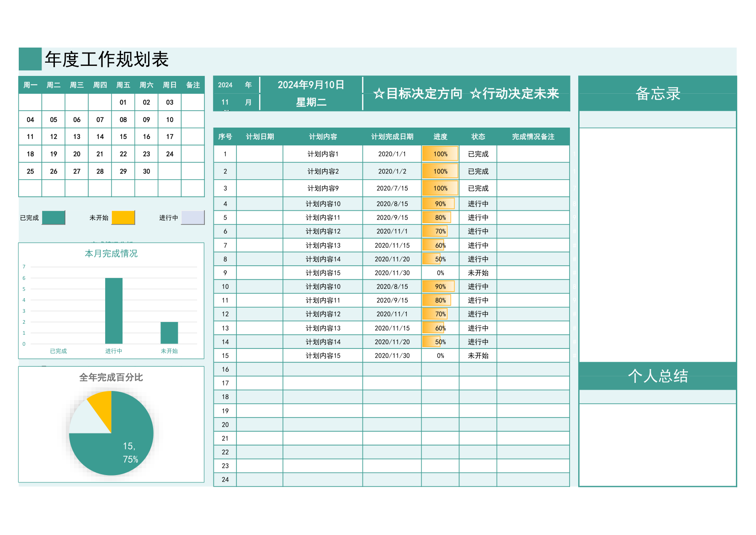This screenshot has width=756, height=535.
Task: Select the 100% progress bar for 计划内容1
Action: (440, 154)
